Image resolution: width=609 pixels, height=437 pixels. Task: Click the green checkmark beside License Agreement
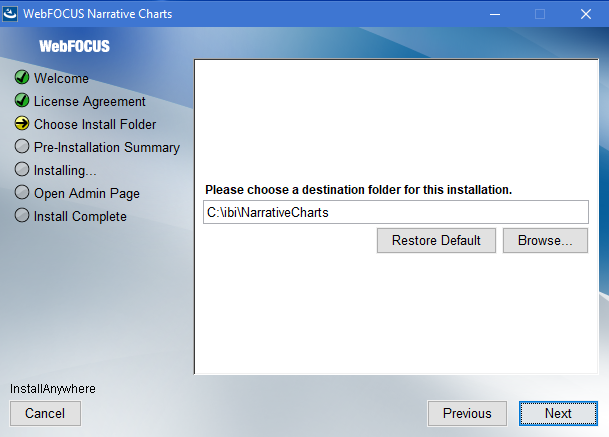pos(22,100)
